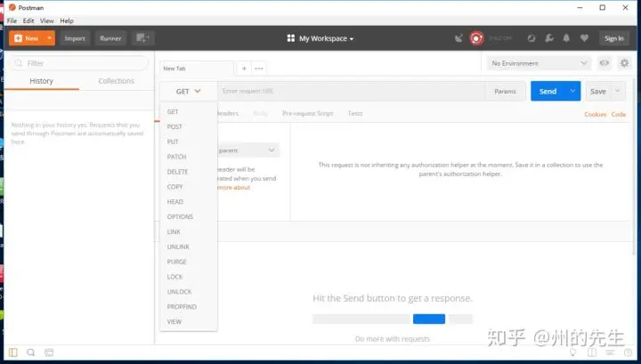The image size is (641, 364).
Task: Open the dropdown arrow beside New
Action: click(50, 38)
